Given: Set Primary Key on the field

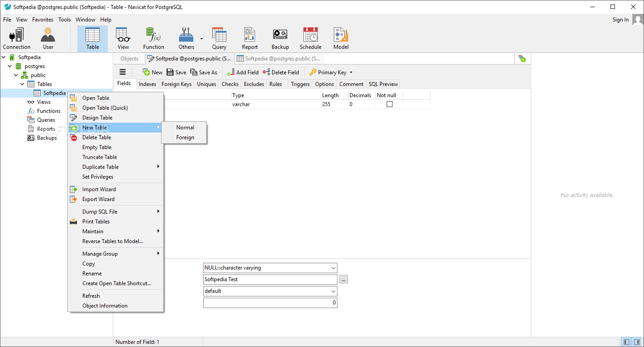Looking at the screenshot, I should coord(328,72).
